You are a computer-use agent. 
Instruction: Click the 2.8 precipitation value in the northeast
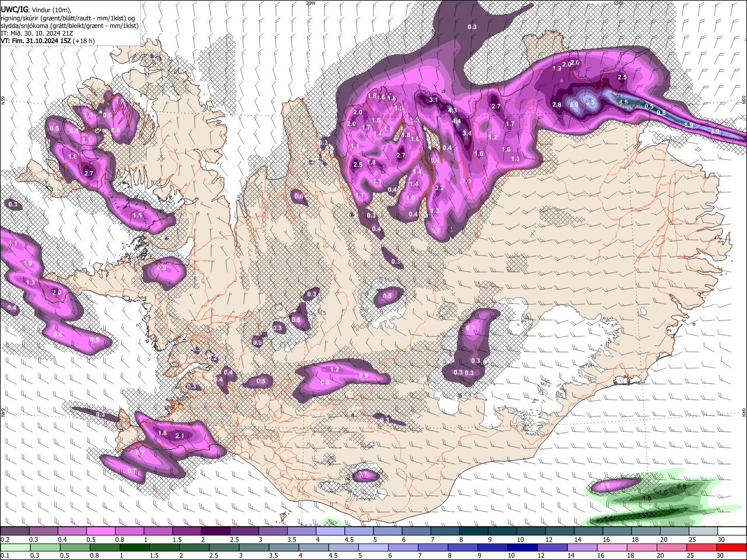pyautogui.click(x=556, y=104)
